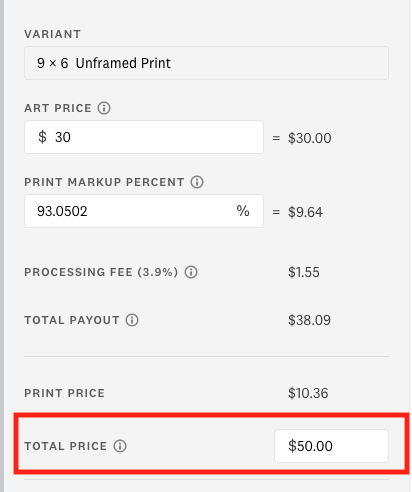Select the $10.36 print price value
412x492 pixels.
pyautogui.click(x=308, y=393)
